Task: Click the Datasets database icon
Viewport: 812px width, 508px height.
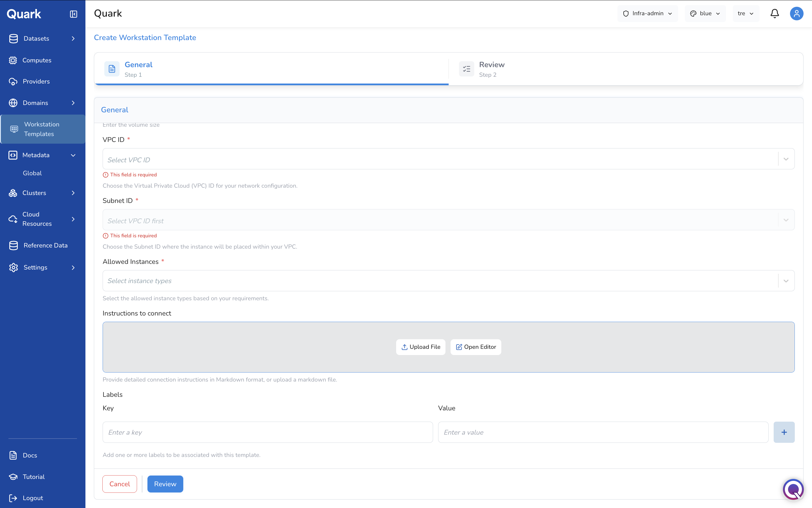Action: click(x=14, y=39)
